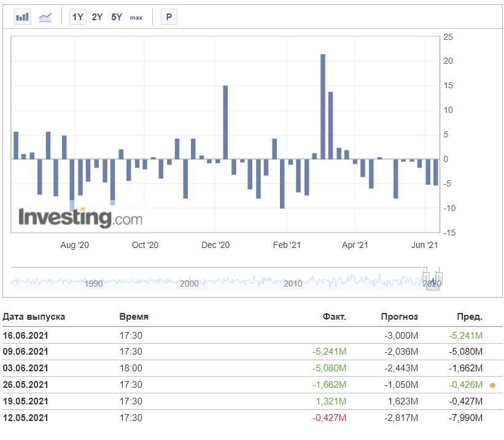The height and width of the screenshot is (440, 504).
Task: Select the 09.06.2021 release row
Action: [252, 352]
